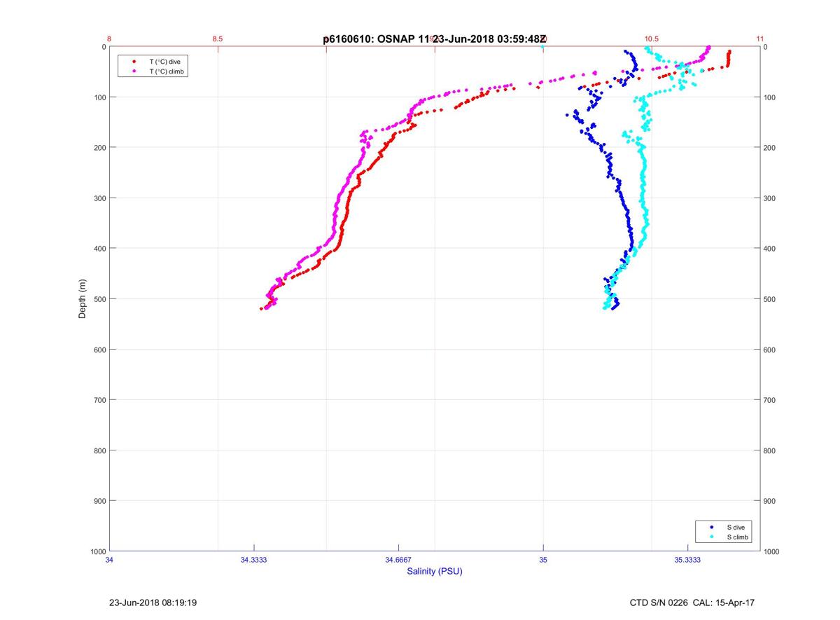The image size is (840, 620).
Task: Click the red marker beside T dive legend
Action: 134,62
